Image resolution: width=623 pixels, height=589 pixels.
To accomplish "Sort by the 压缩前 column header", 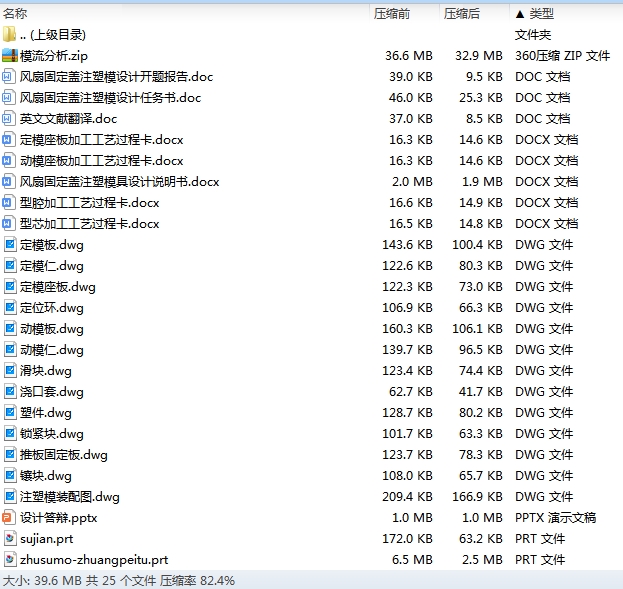I will click(392, 14).
